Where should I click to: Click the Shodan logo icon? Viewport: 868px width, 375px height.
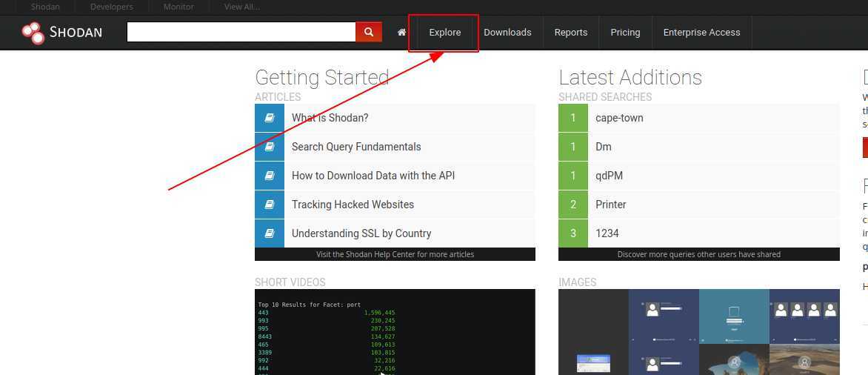[33, 33]
